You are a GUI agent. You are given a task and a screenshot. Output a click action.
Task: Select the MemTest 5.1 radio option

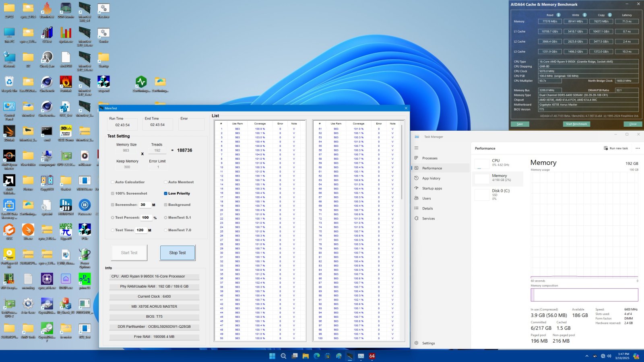click(x=165, y=218)
